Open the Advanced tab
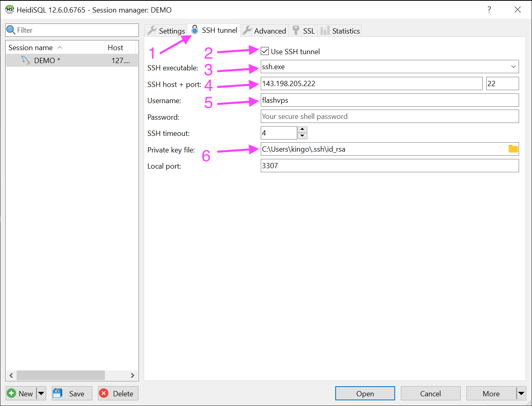Viewport: 532px width, 406px height. click(264, 31)
